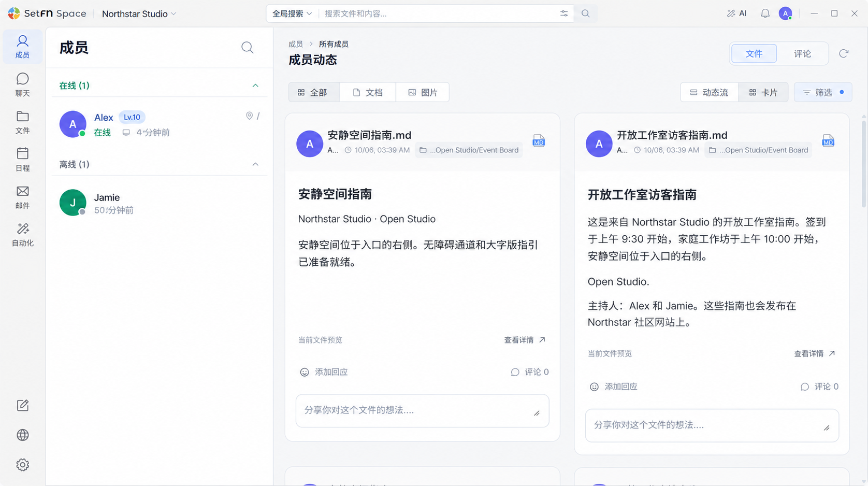Click the global search magnifier button
This screenshot has height=486, width=868.
click(586, 13)
